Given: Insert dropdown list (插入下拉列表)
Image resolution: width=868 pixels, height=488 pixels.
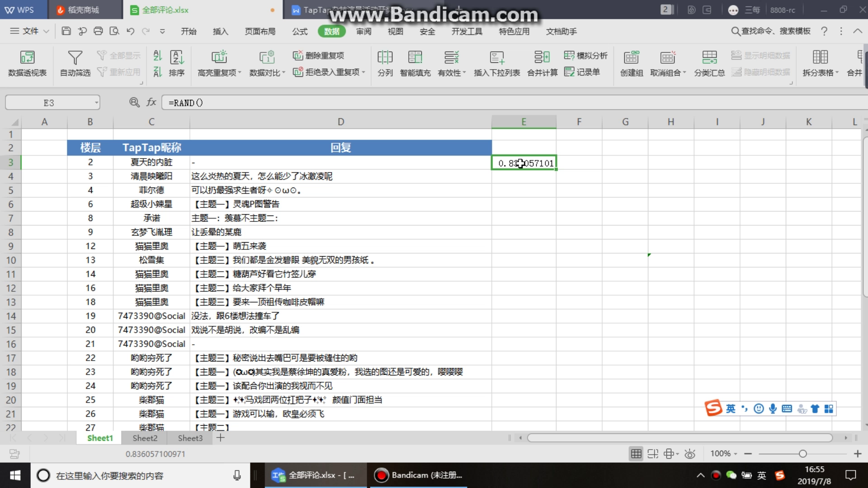Looking at the screenshot, I should pyautogui.click(x=497, y=63).
